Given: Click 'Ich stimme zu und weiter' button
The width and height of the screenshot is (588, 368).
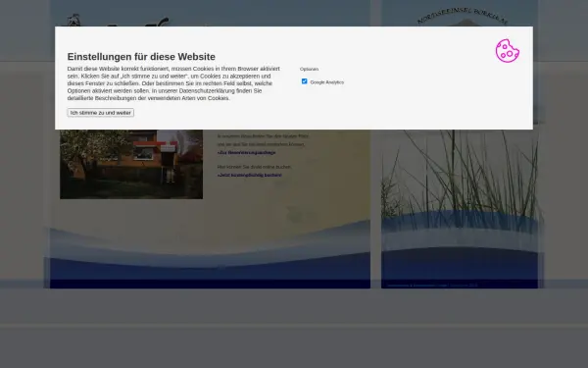Looking at the screenshot, I should coord(101,113).
